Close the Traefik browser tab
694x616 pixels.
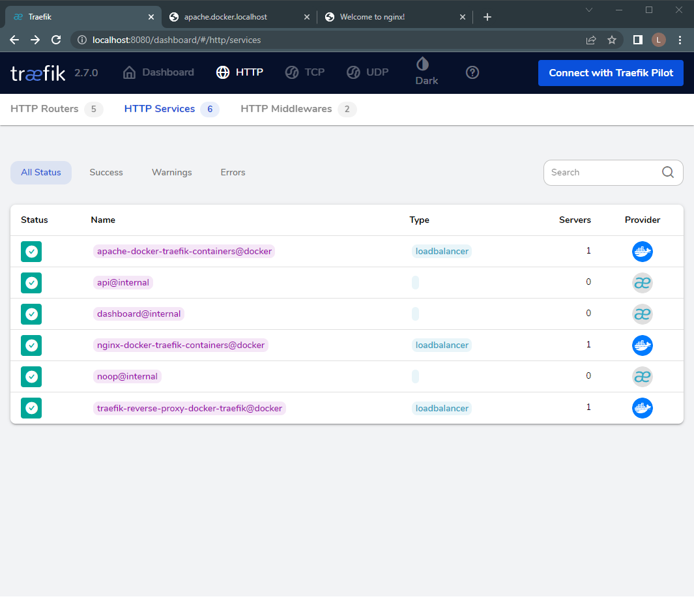click(x=151, y=17)
